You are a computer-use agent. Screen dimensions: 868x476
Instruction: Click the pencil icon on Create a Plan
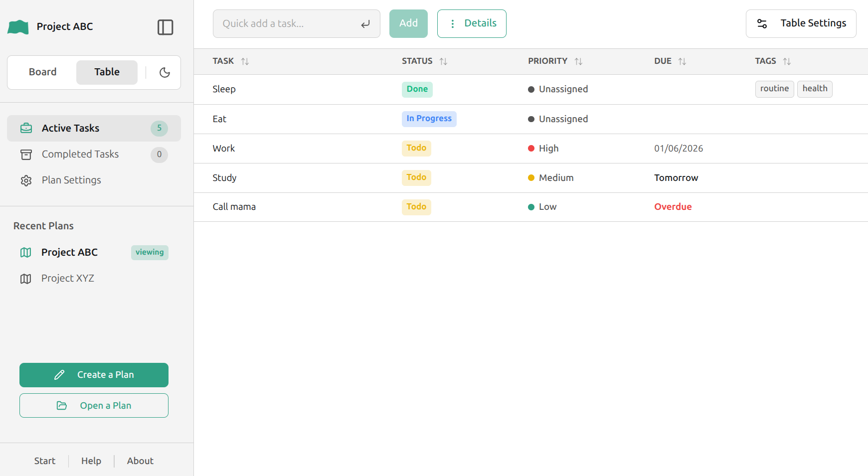[59, 375]
